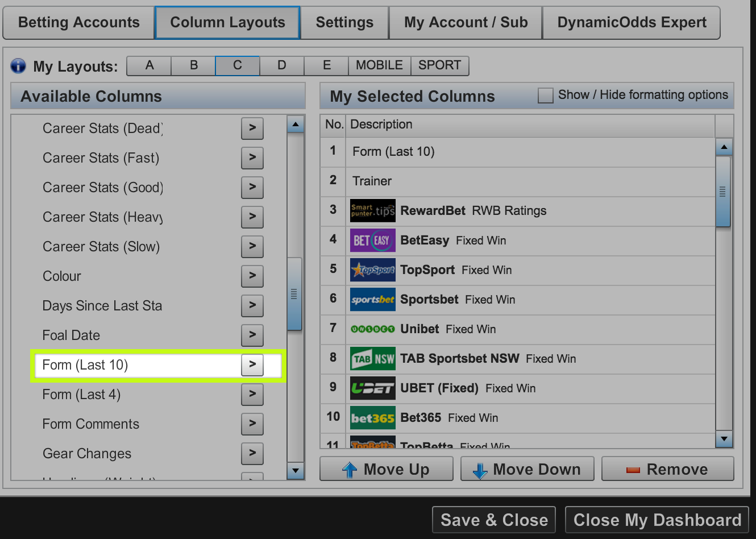Click the Form Comments item in Available Columns
The image size is (756, 539).
click(x=91, y=424)
